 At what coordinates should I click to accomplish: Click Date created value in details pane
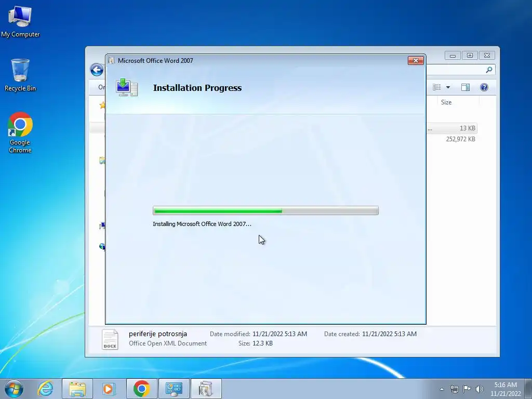coord(389,334)
